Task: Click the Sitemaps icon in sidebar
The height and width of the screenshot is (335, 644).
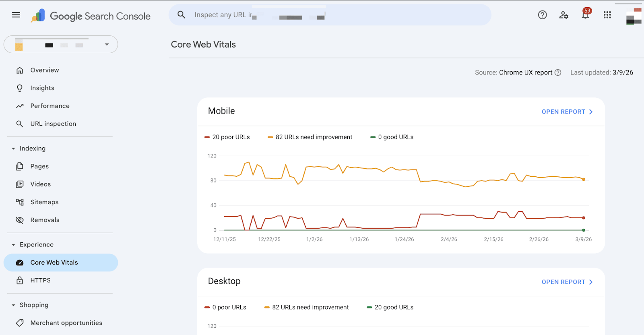Action: (x=20, y=202)
